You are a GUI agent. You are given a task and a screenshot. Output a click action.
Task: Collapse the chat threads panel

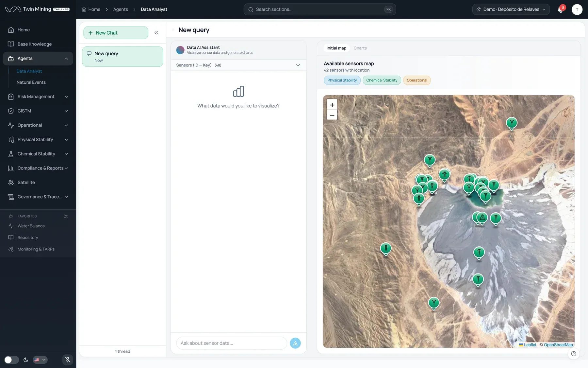pyautogui.click(x=156, y=33)
